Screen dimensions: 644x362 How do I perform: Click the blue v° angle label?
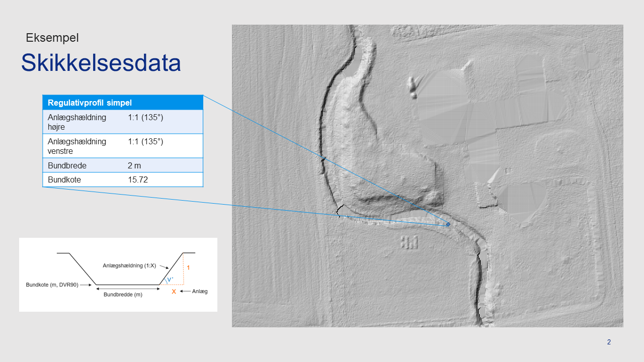click(x=170, y=280)
